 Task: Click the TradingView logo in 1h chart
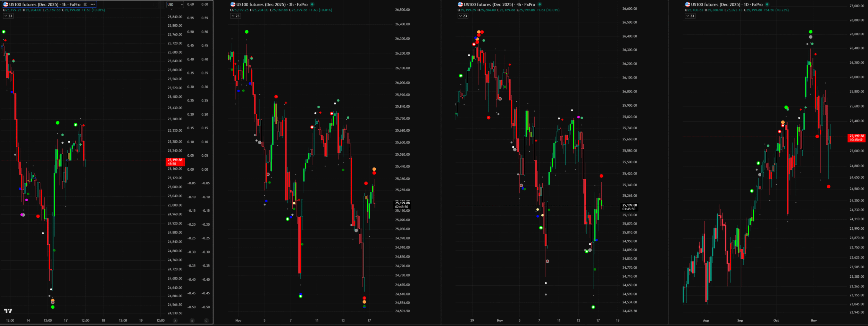(x=8, y=311)
